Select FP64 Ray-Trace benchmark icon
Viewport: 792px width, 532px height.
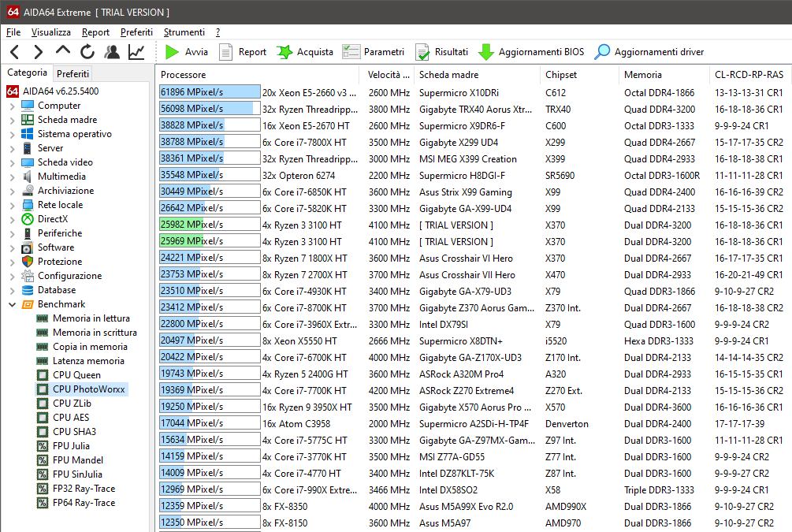43,502
